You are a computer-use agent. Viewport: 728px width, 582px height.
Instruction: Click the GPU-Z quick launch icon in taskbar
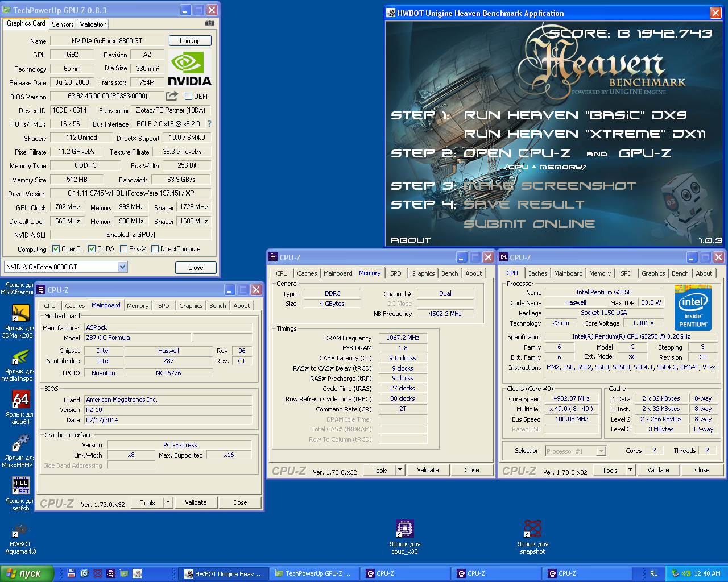pos(124,573)
